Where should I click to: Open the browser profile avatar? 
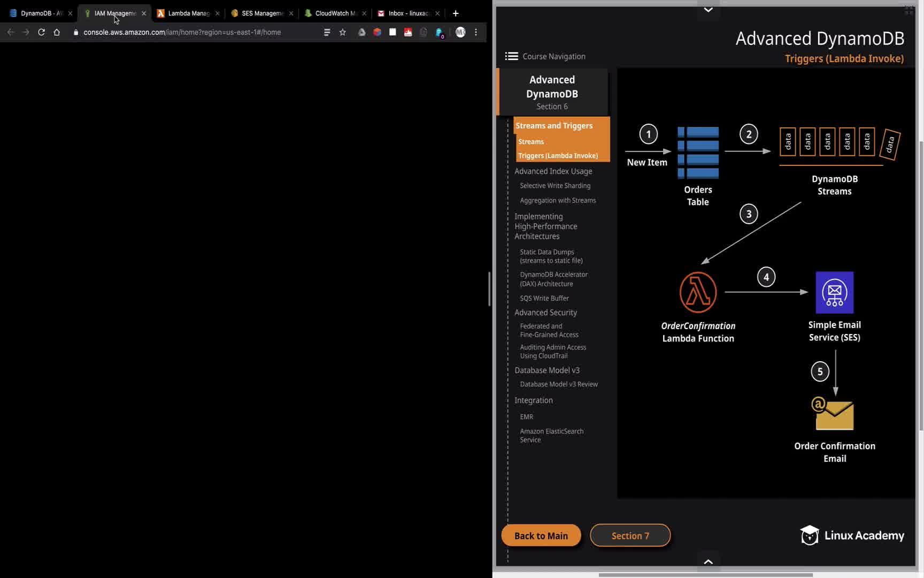pos(460,32)
